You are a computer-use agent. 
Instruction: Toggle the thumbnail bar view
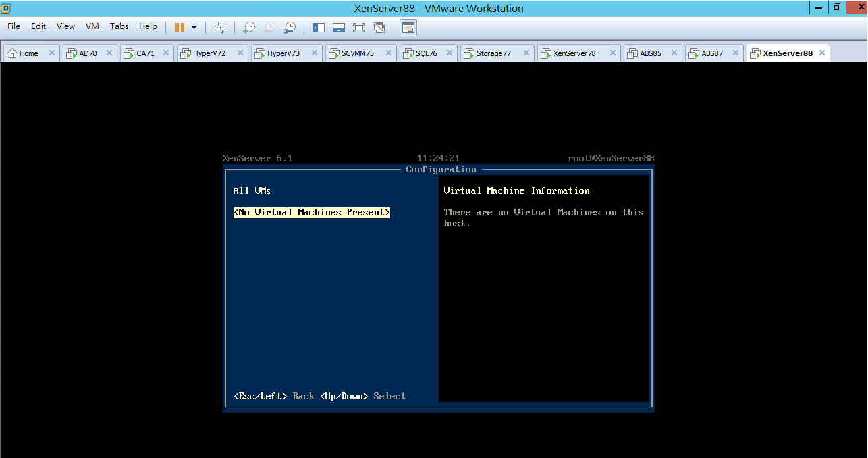339,27
